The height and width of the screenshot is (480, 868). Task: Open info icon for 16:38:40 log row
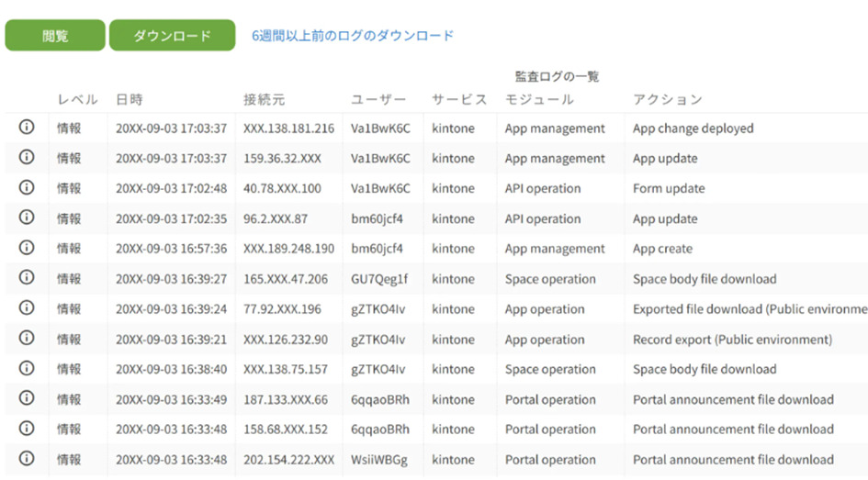(x=27, y=369)
